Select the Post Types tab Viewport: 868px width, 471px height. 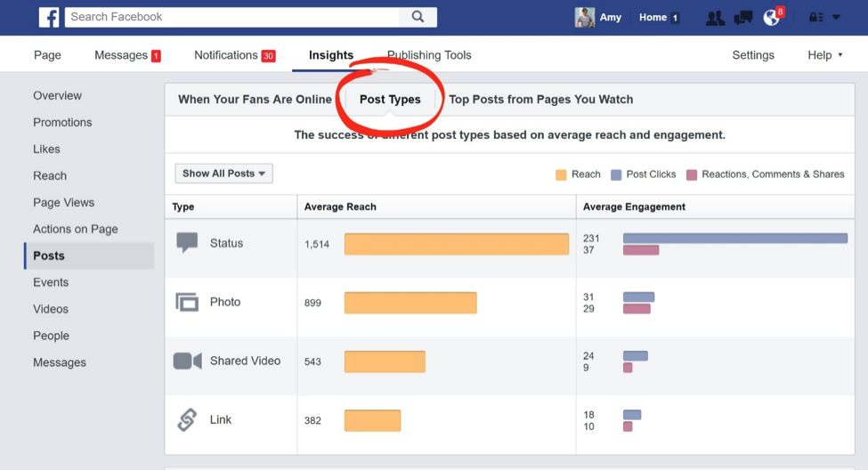390,99
